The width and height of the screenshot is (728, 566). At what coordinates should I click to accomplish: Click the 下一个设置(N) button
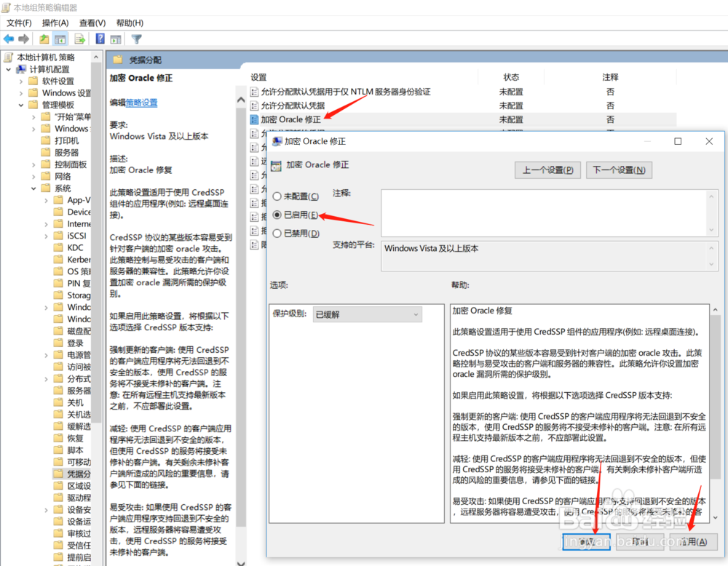coord(619,170)
